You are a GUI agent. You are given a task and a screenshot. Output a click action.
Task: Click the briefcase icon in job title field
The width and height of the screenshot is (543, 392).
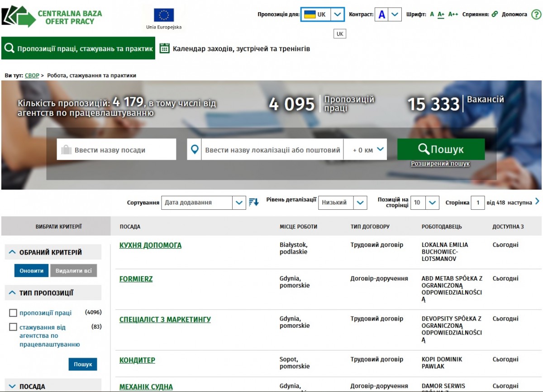(x=66, y=150)
